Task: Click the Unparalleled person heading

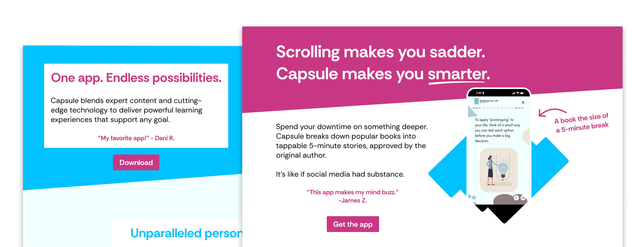Action: pyautogui.click(x=186, y=233)
